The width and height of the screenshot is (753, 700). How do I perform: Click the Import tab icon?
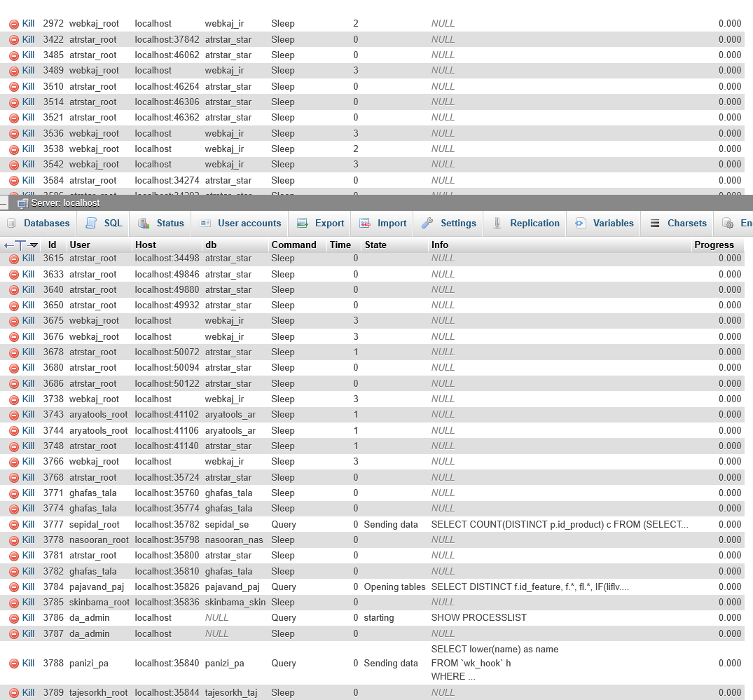365,223
